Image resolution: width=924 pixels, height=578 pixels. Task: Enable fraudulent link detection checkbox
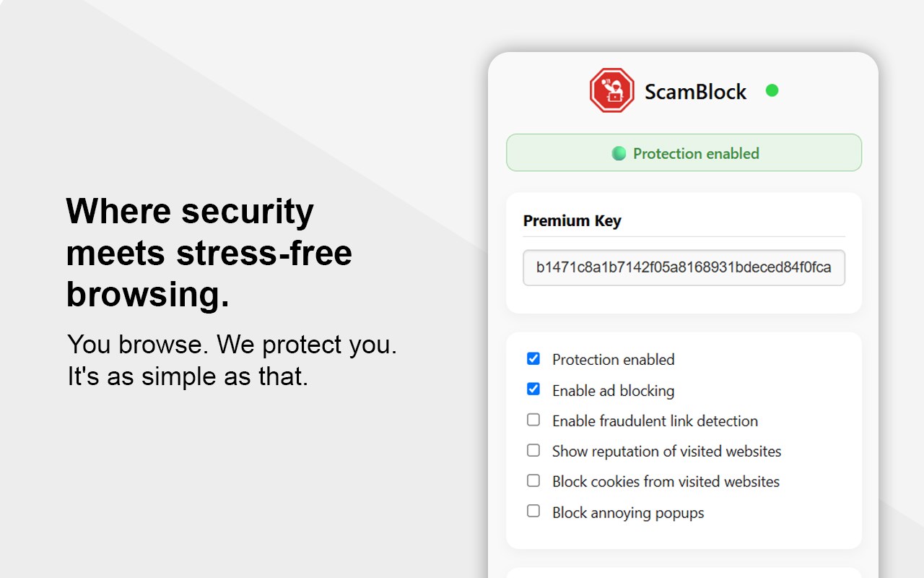click(x=533, y=420)
